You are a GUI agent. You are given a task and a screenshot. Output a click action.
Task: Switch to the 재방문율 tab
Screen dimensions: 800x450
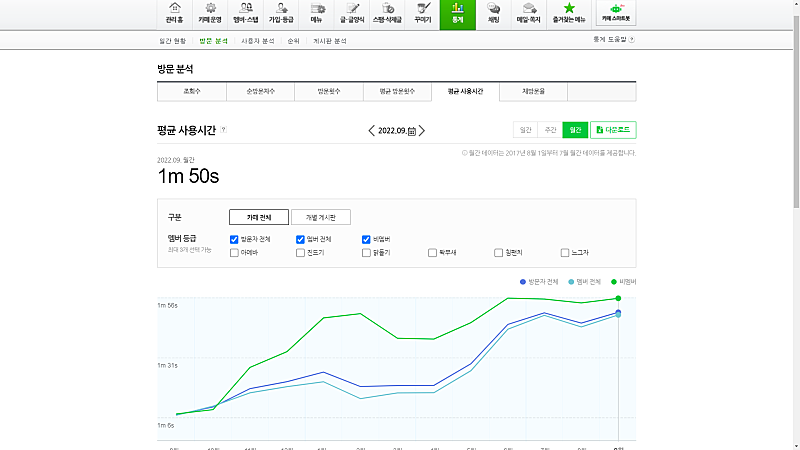(x=533, y=91)
